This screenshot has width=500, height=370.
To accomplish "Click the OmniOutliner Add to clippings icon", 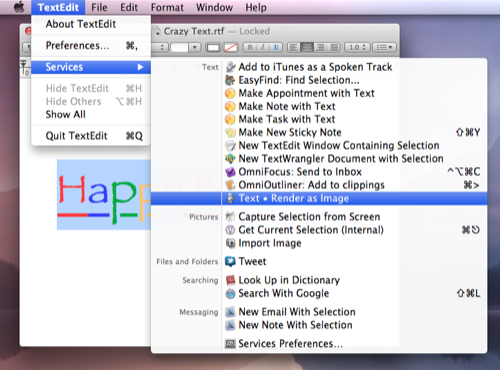I will pos(230,185).
